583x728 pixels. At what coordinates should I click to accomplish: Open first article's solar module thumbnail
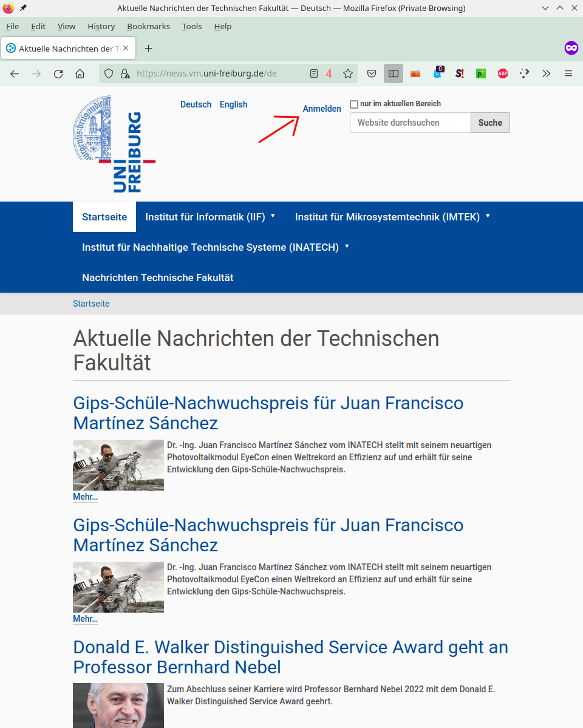(118, 465)
